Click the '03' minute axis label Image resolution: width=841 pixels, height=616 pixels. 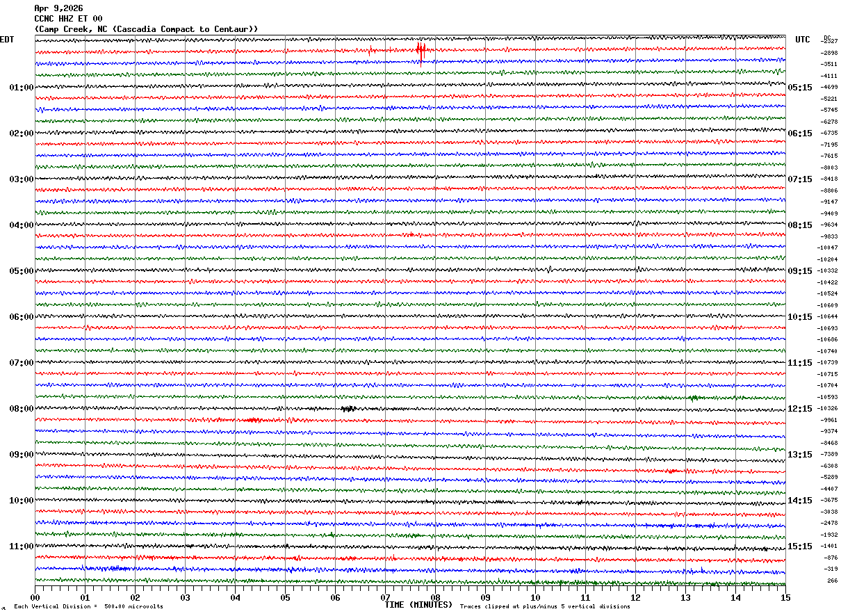(x=185, y=597)
